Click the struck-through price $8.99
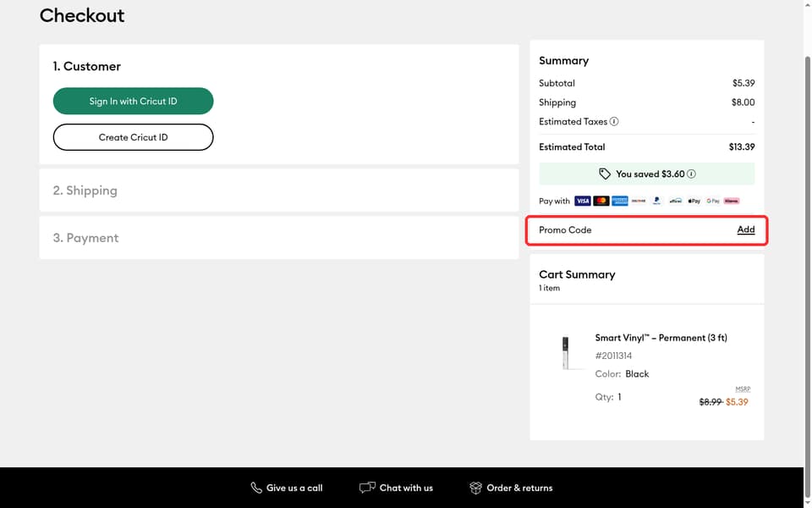The width and height of the screenshot is (812, 508). [710, 401]
